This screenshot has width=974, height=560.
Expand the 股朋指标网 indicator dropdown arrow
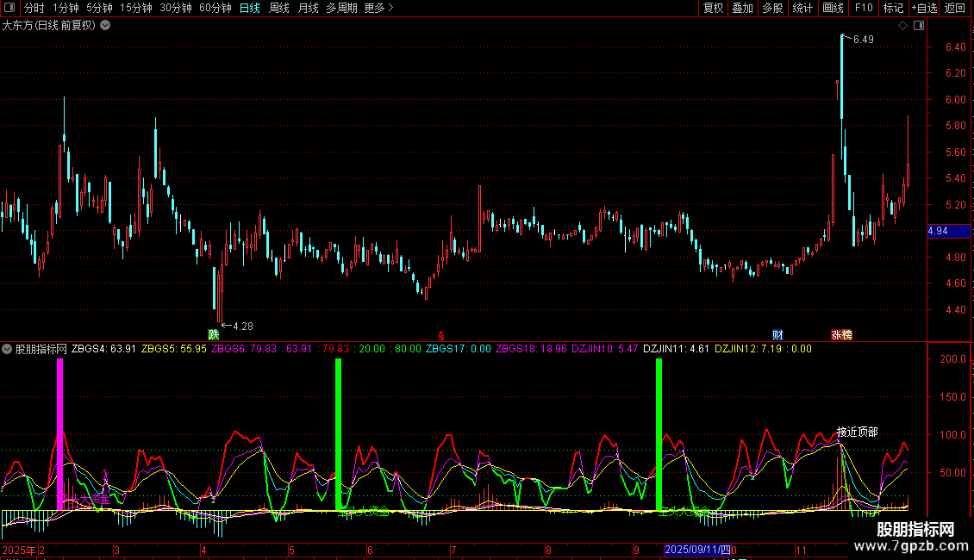(7, 349)
